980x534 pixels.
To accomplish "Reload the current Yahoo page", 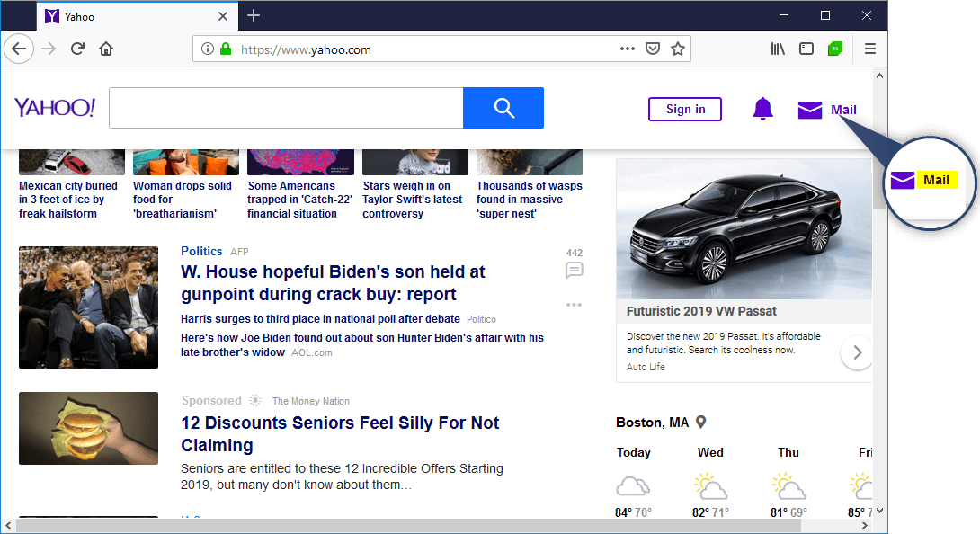I will pos(77,49).
